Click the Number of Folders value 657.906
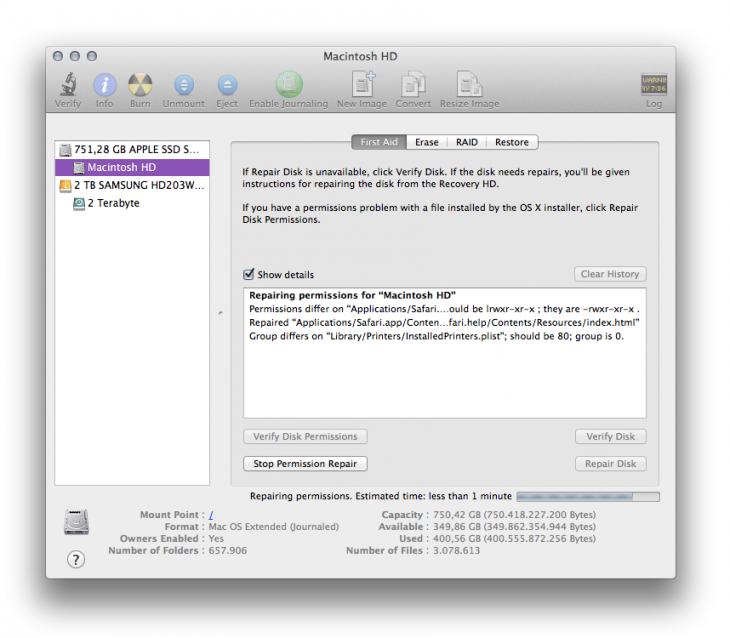The height and width of the screenshot is (638, 730). coord(228,550)
